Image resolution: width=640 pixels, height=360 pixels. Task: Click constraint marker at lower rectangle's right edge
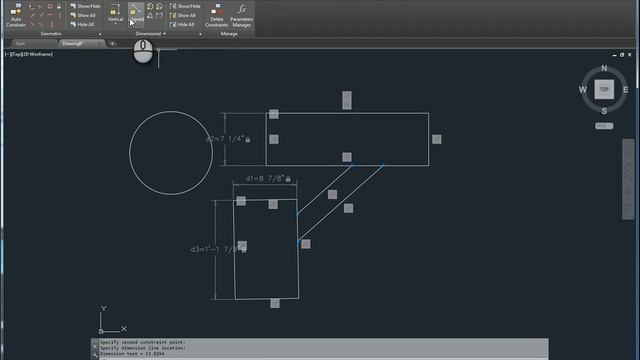point(306,244)
